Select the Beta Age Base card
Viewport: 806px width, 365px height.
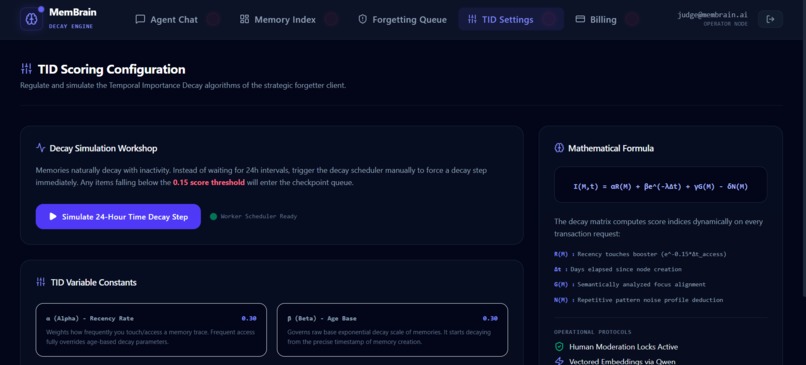tap(392, 330)
